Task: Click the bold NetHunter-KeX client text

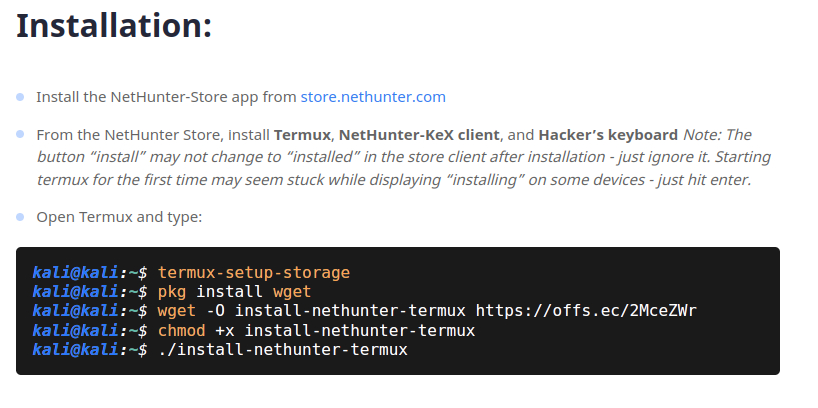Action: pyautogui.click(x=419, y=135)
